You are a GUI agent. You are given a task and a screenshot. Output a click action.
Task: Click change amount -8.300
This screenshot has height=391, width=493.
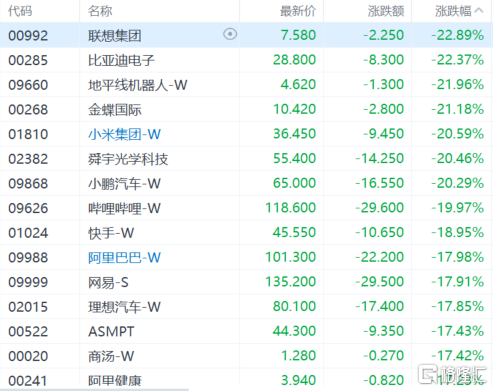[x=384, y=60]
